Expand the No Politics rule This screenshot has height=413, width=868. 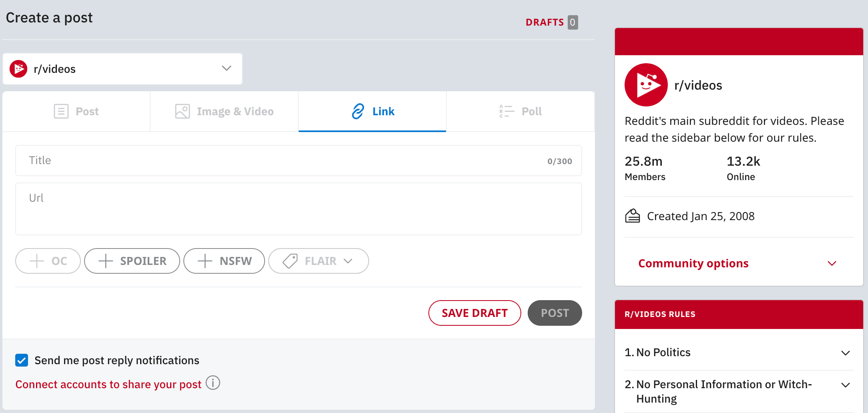tap(739, 353)
